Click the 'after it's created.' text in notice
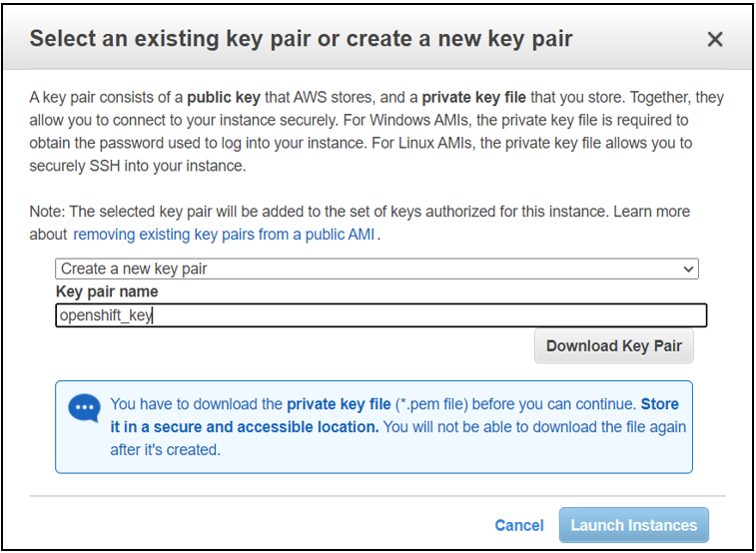The height and width of the screenshot is (553, 756). tap(165, 450)
